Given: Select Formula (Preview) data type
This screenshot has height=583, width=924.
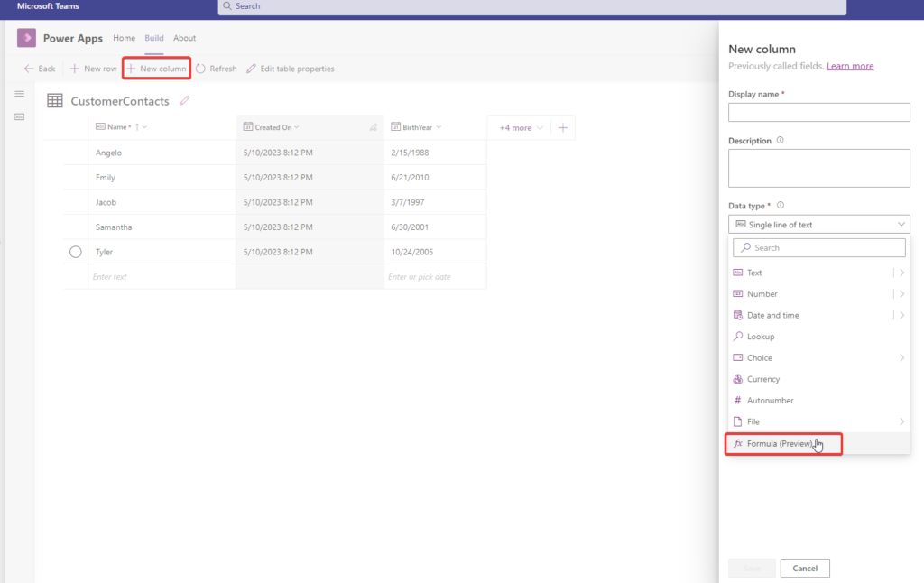Looking at the screenshot, I should tap(819, 443).
